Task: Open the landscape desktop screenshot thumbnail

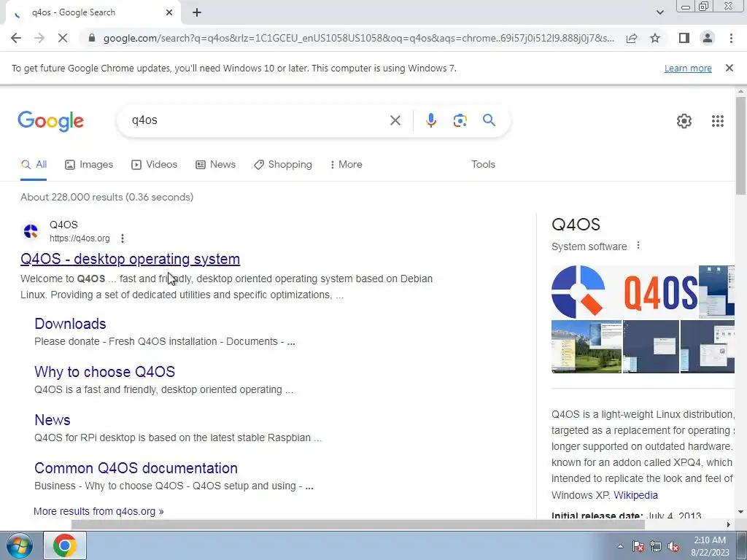Action: pyautogui.click(x=587, y=346)
